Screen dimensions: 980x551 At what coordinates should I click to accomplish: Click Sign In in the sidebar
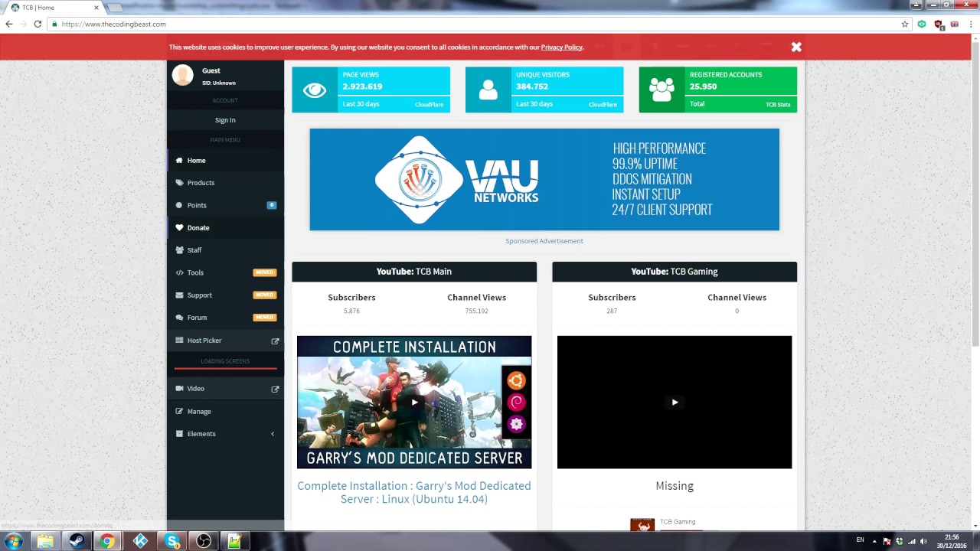click(225, 120)
